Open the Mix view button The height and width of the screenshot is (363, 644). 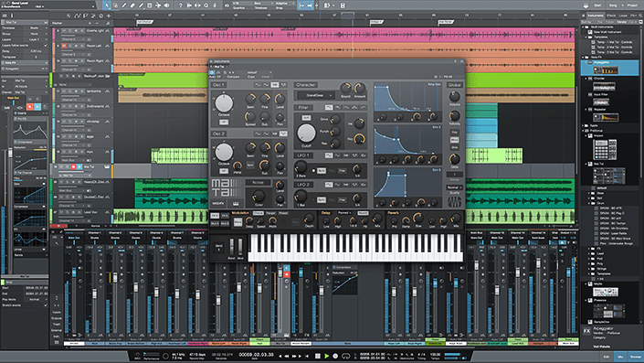click(x=620, y=357)
